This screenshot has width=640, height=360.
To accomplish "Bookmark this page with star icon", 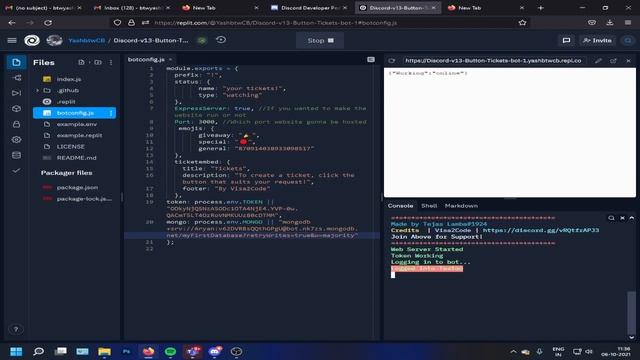I will tap(522, 23).
